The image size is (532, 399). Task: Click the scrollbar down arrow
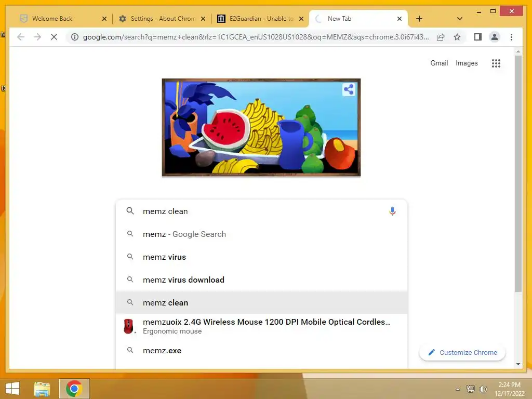point(518,364)
